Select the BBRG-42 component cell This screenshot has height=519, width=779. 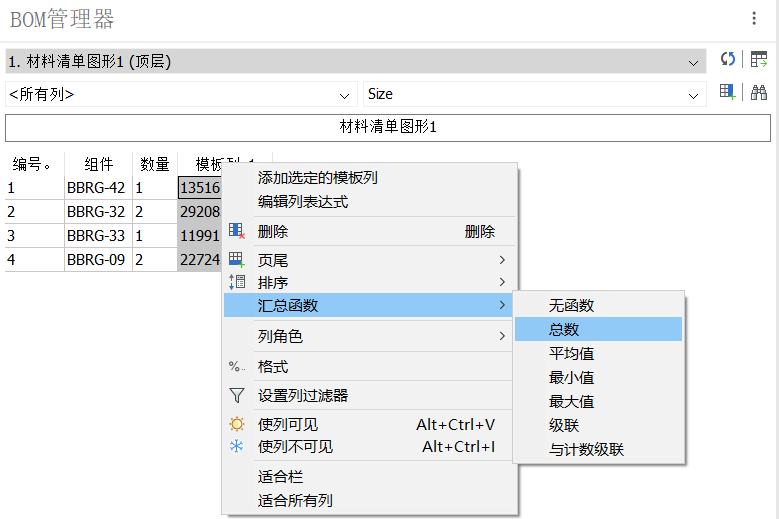click(x=96, y=187)
